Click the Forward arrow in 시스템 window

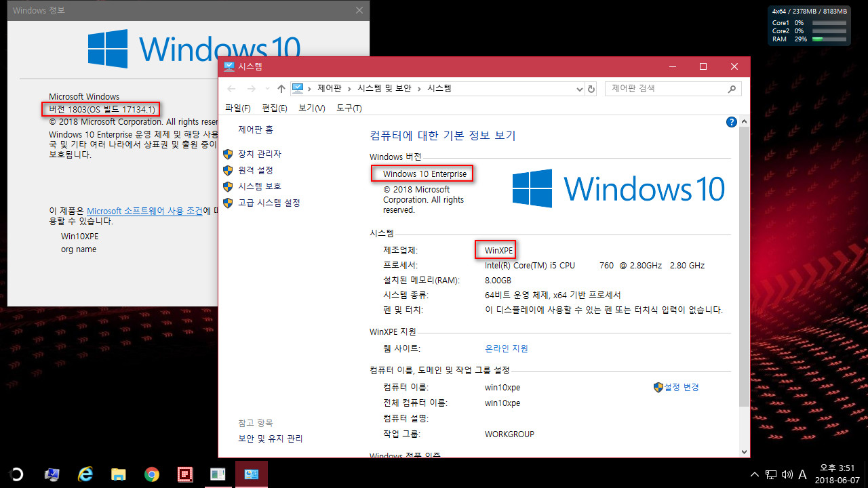click(252, 89)
